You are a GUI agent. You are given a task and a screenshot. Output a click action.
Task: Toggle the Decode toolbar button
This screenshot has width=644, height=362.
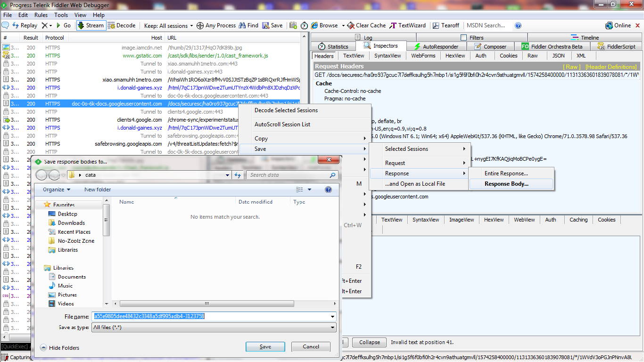click(122, 25)
